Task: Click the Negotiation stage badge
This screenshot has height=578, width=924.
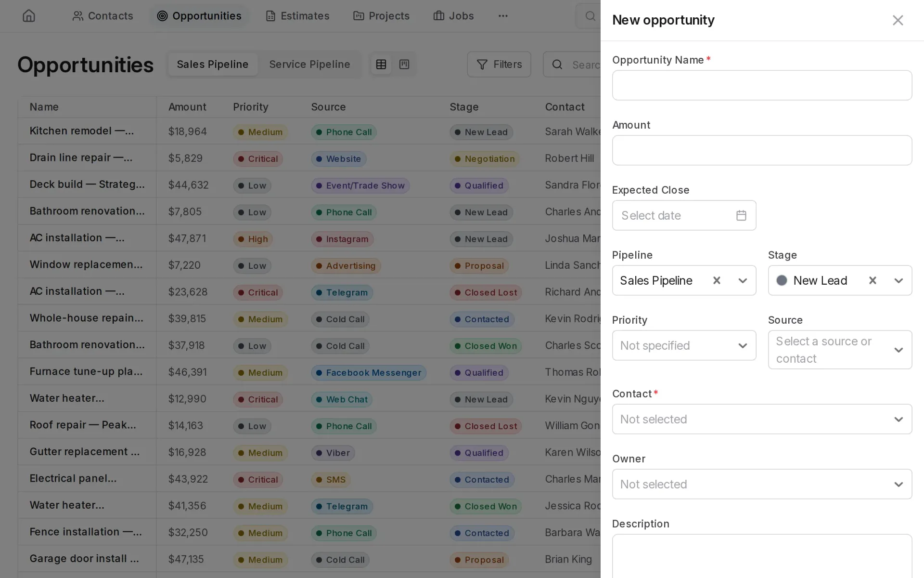Action: (485, 159)
